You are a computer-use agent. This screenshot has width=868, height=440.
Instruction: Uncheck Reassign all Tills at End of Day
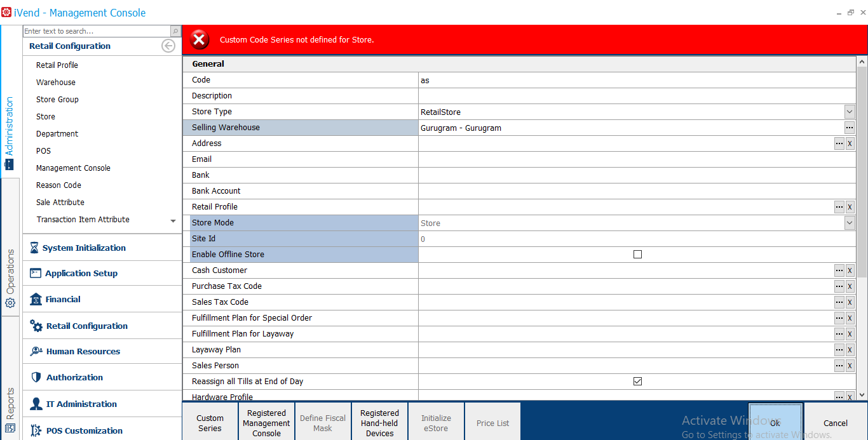637,382
